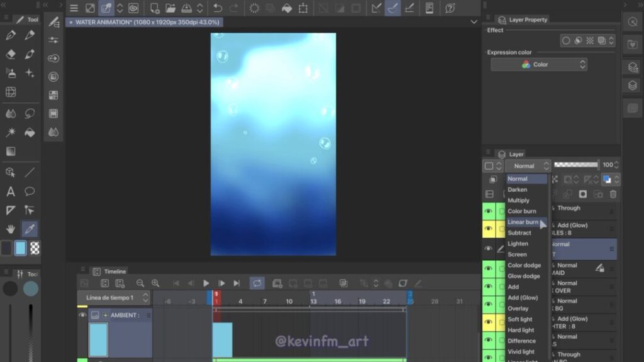644x362 pixels.
Task: Open the layer blending mode dropdown showing Normal
Action: point(528,166)
